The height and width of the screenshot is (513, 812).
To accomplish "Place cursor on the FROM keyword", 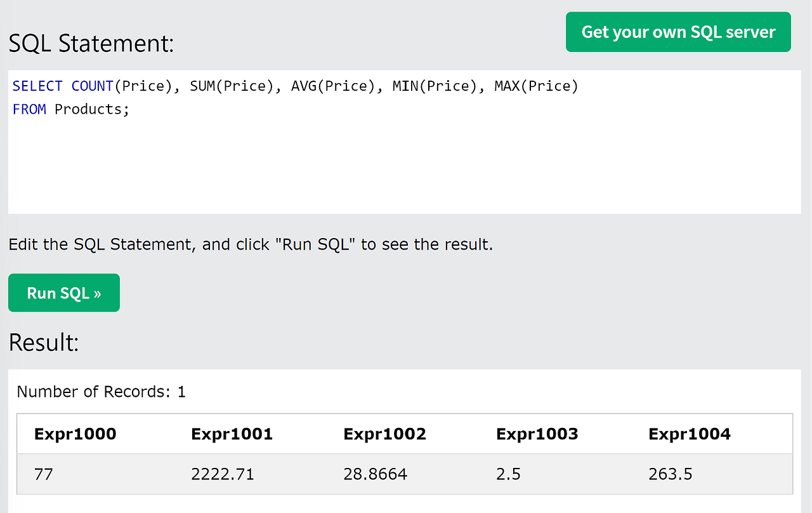I will click(x=29, y=109).
